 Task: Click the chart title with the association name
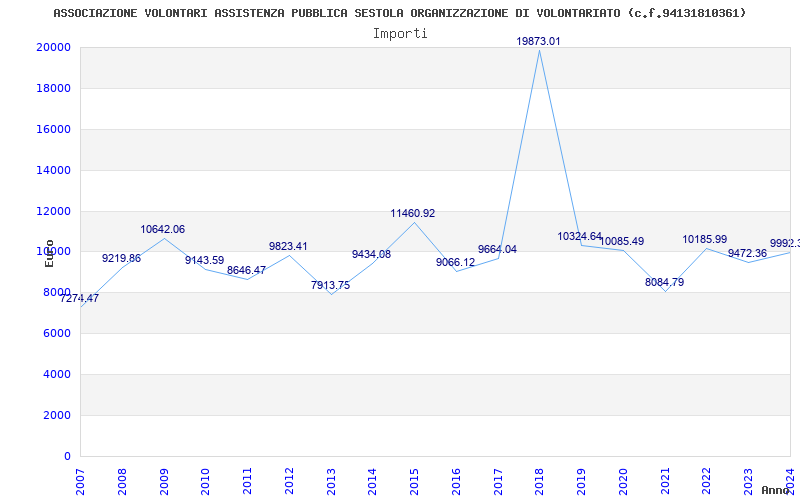(x=399, y=13)
